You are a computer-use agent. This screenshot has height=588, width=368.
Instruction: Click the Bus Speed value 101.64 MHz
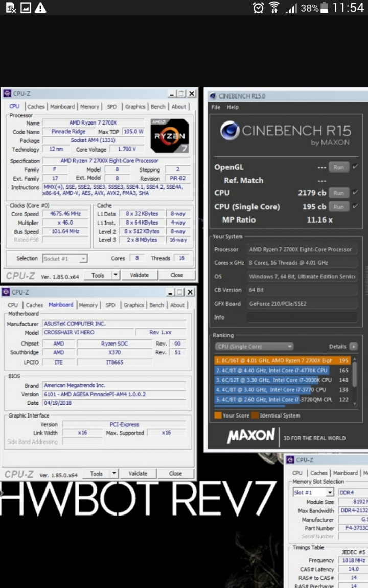coord(65,232)
